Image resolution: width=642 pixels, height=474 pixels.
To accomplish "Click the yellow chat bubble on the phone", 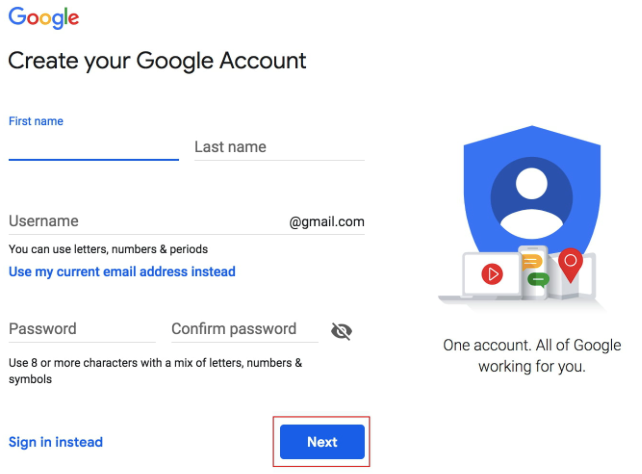I will [532, 262].
